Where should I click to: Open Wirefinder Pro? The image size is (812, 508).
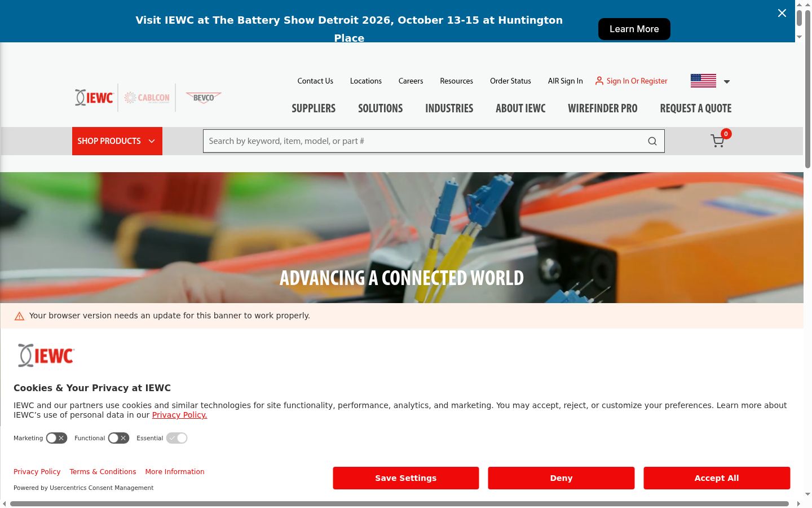pos(603,108)
